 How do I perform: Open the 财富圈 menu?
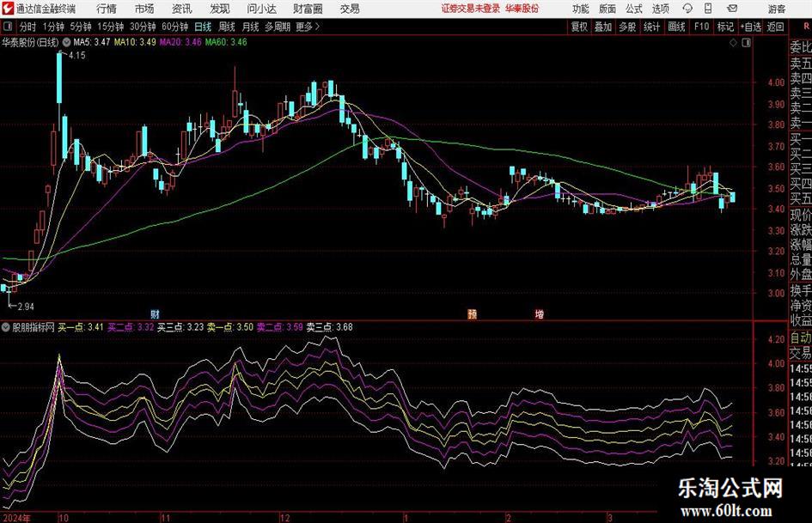point(308,9)
